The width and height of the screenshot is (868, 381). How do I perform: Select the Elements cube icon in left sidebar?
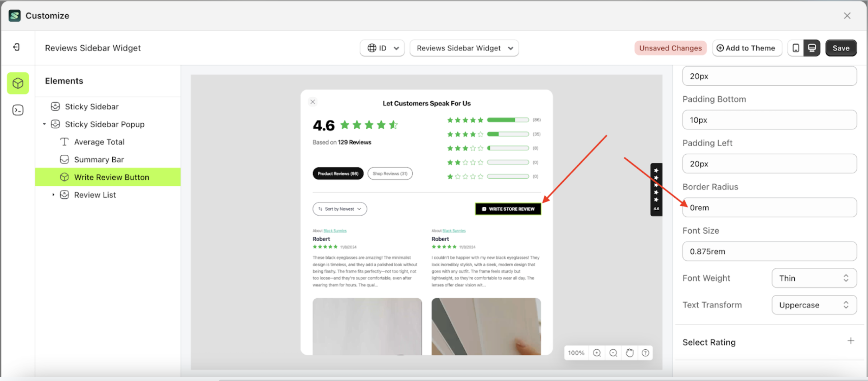pyautogui.click(x=17, y=83)
